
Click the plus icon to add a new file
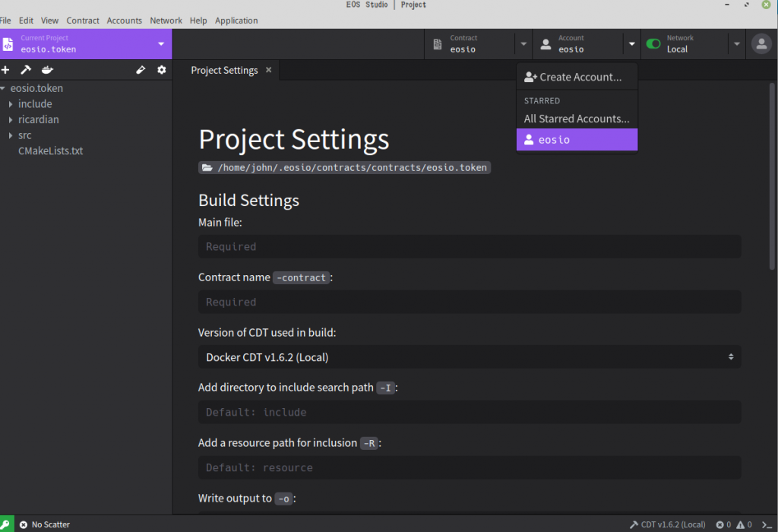click(5, 70)
